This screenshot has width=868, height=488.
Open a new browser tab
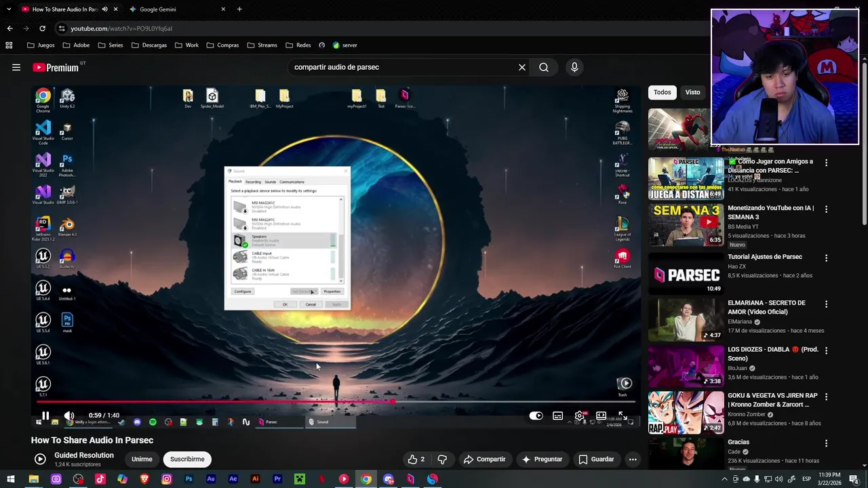click(239, 9)
